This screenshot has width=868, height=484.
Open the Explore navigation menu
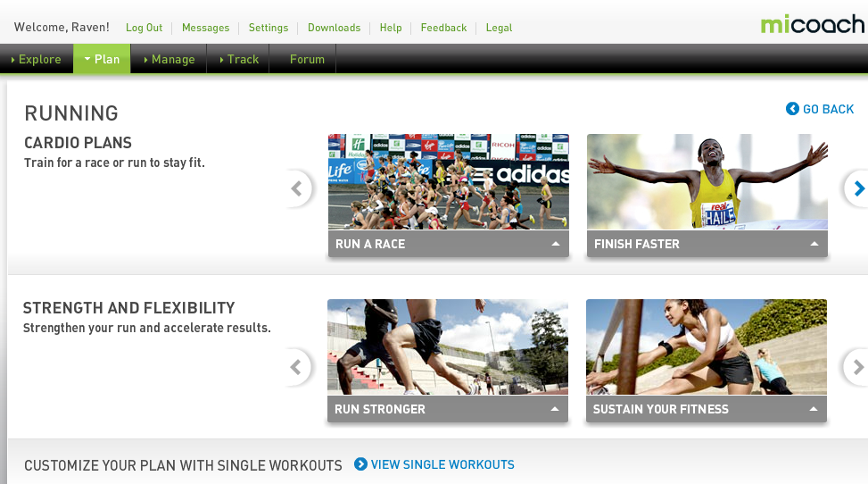tap(37, 59)
